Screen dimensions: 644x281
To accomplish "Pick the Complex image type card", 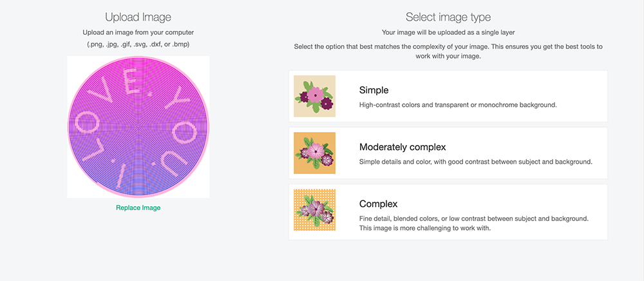I will (x=448, y=212).
